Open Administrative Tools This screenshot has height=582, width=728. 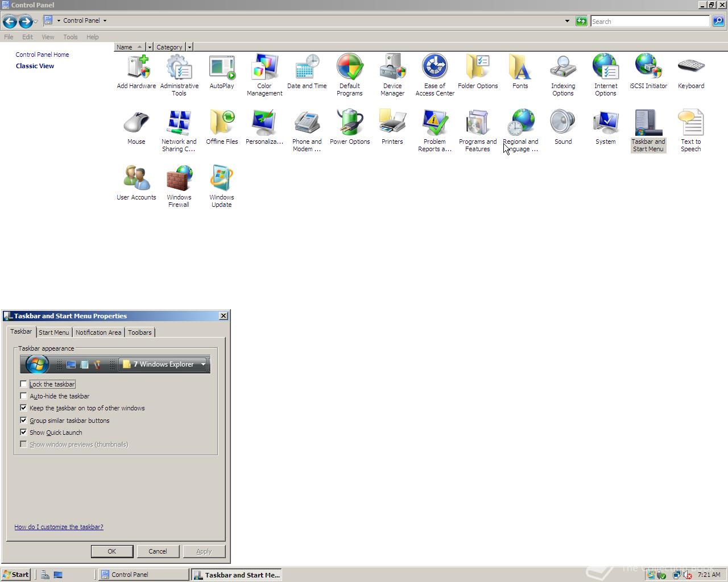coord(179,76)
